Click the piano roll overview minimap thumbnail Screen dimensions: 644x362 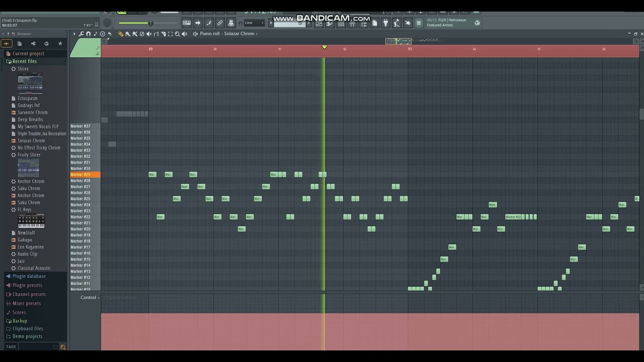pyautogui.click(x=398, y=41)
